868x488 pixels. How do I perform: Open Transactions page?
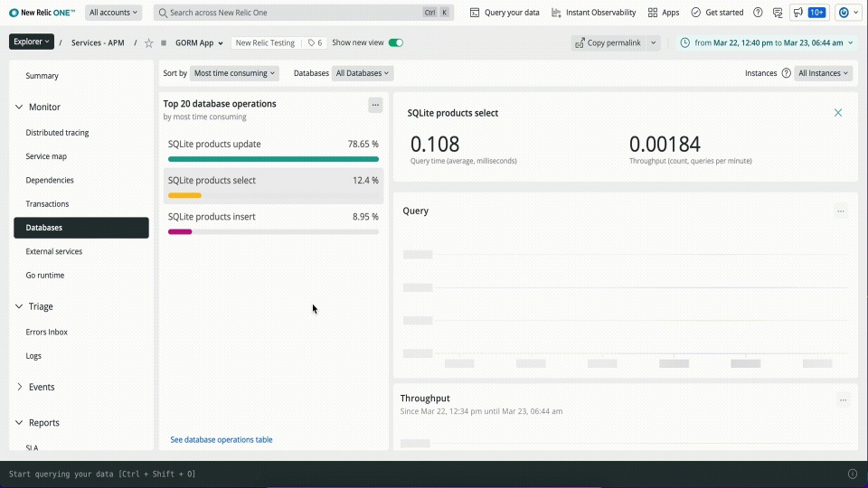47,204
